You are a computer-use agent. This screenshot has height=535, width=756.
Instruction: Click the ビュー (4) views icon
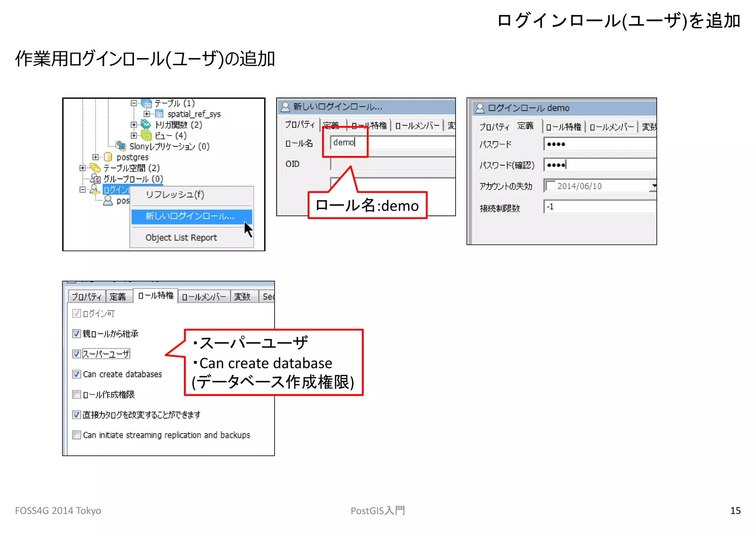point(146,136)
